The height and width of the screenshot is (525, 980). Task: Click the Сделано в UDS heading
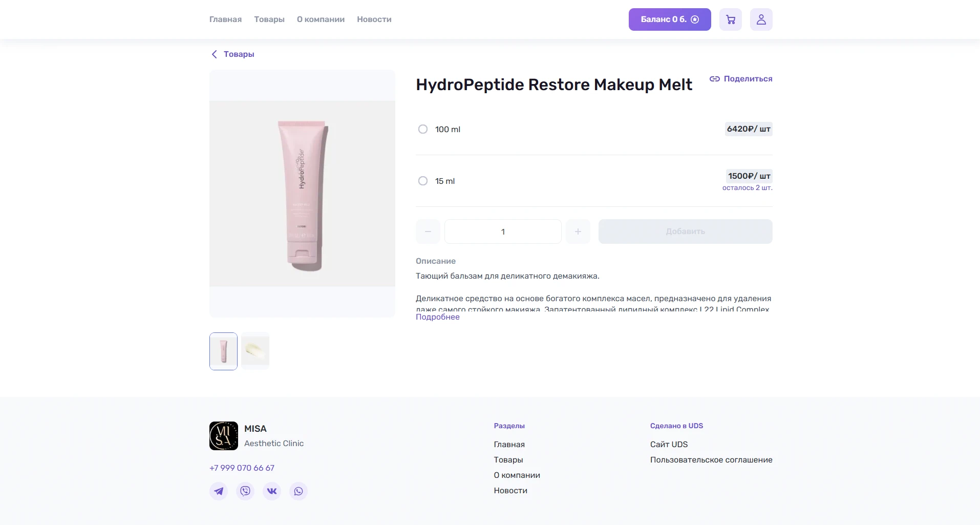(676, 426)
